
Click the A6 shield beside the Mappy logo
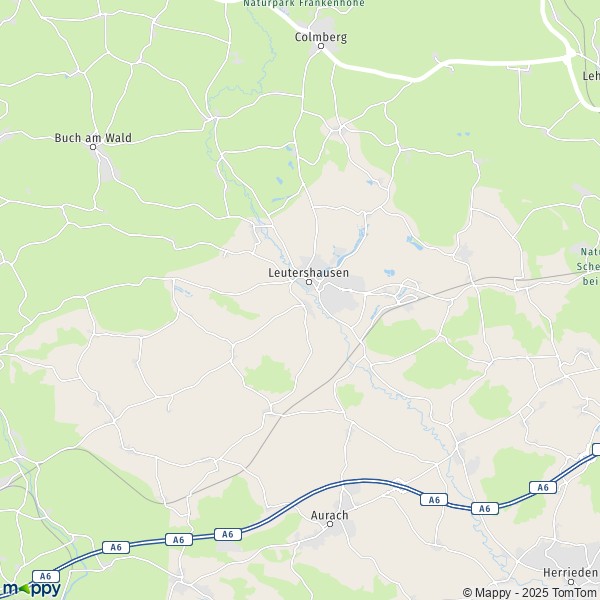[x=46, y=576]
